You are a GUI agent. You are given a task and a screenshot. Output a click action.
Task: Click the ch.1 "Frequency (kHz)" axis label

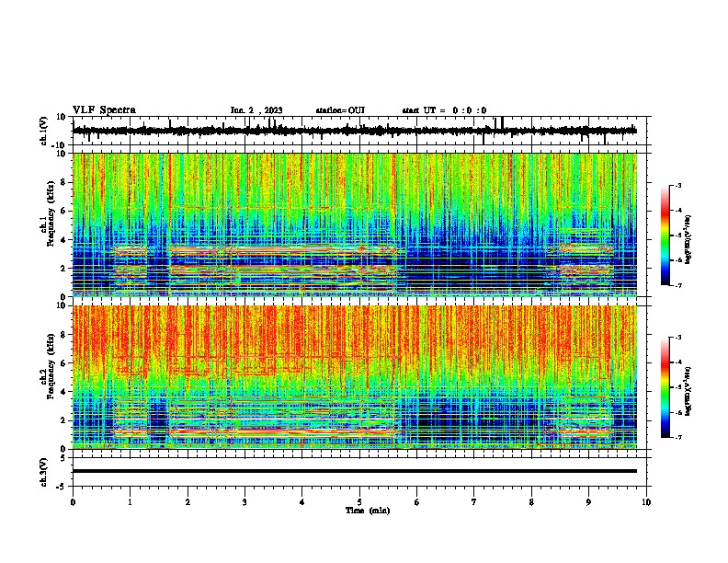coord(51,213)
